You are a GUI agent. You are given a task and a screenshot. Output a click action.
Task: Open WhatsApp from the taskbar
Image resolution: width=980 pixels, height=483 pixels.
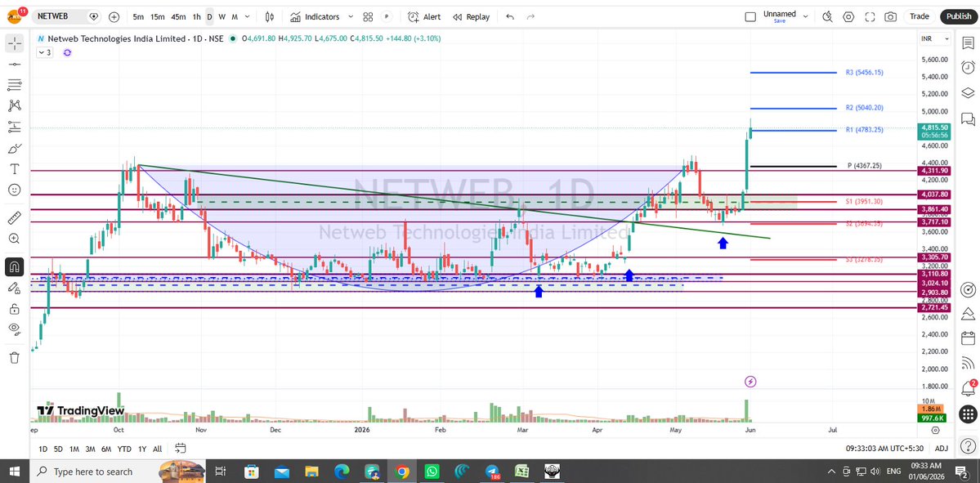coord(432,471)
